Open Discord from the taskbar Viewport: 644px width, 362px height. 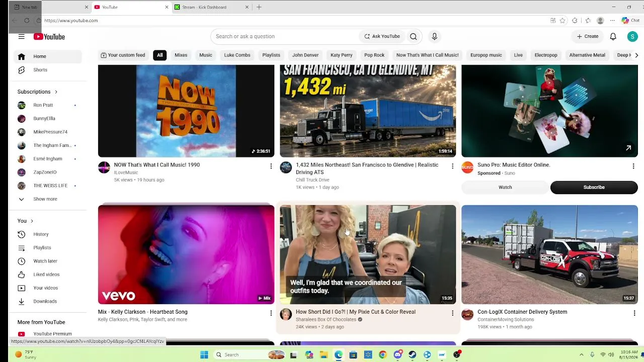pyautogui.click(x=397, y=354)
